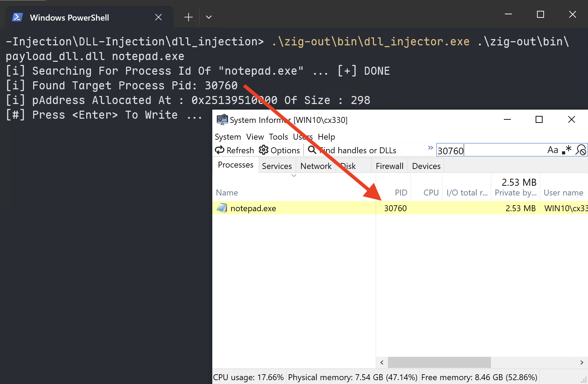Maximize the System Informer window

539,119
